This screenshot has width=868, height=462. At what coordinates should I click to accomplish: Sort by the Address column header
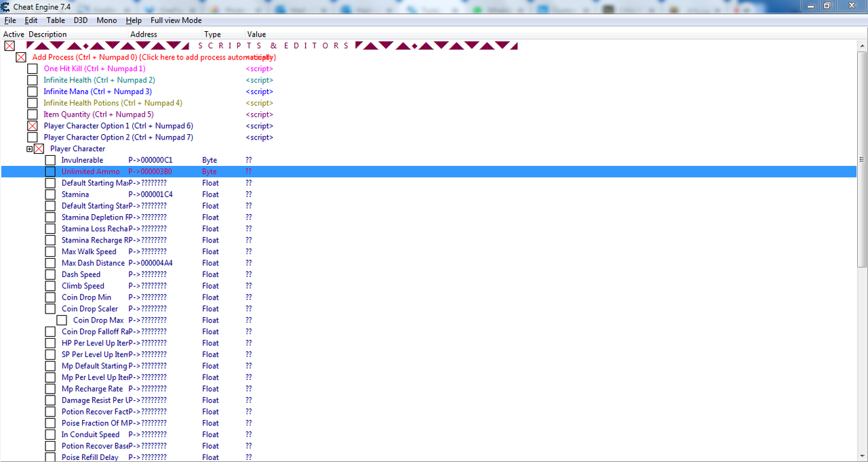tap(144, 34)
